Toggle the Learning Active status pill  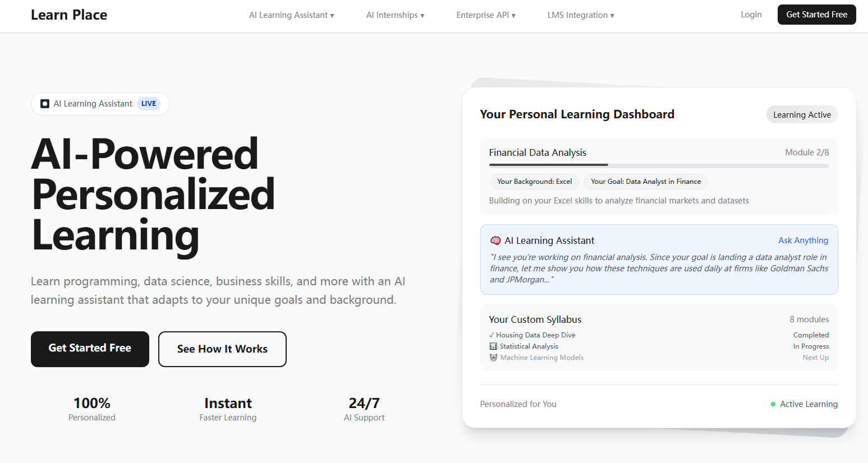coord(802,114)
